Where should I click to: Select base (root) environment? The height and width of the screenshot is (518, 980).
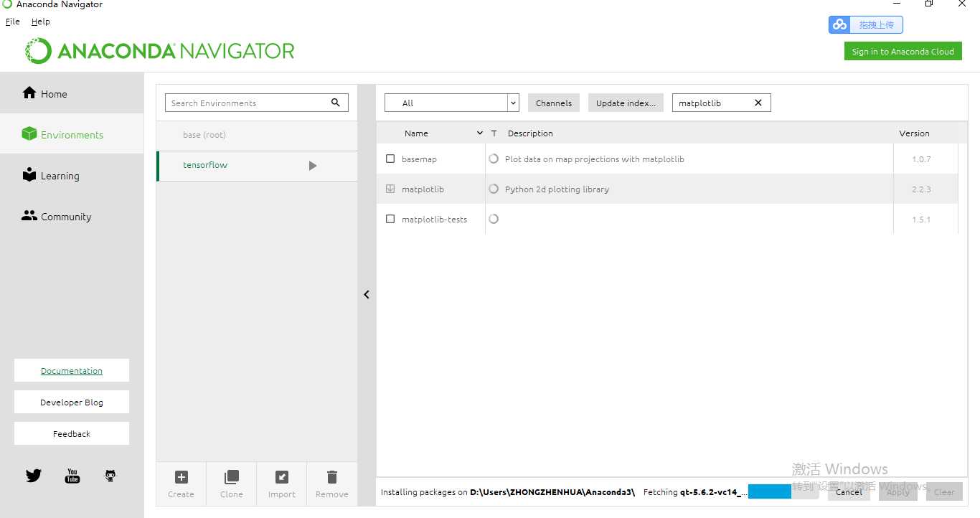click(257, 135)
